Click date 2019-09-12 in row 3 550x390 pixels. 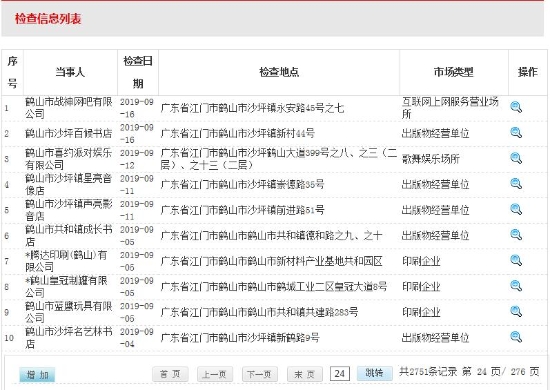pyautogui.click(x=137, y=159)
